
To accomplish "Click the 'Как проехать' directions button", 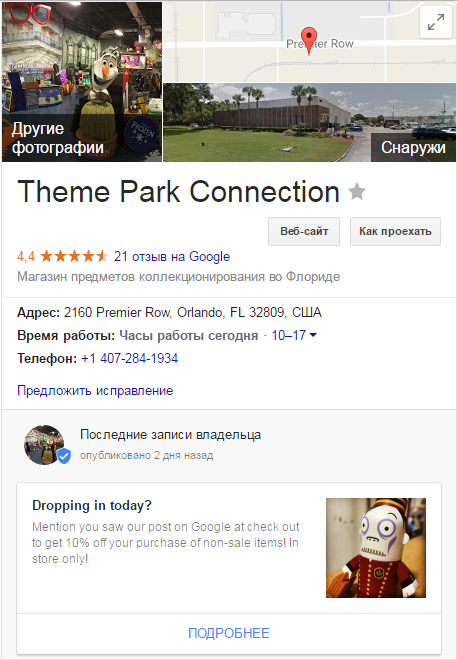I will click(x=395, y=231).
